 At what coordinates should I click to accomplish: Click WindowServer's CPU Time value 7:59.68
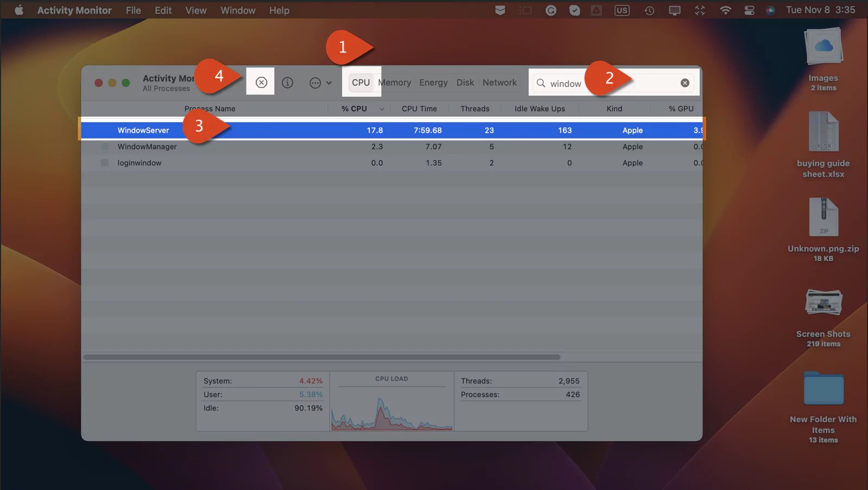click(x=427, y=130)
